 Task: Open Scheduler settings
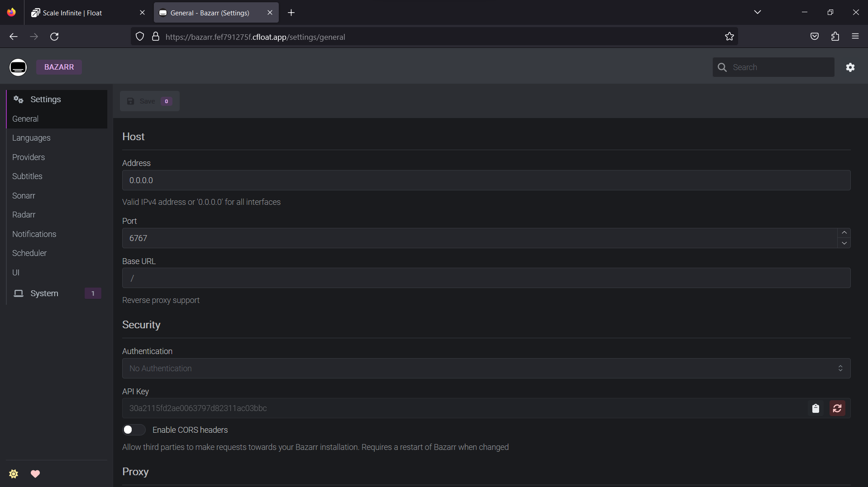57,253
